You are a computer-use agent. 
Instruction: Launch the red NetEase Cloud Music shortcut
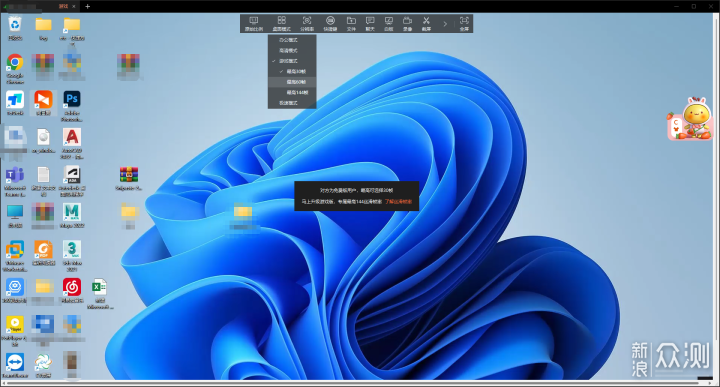coord(72,291)
